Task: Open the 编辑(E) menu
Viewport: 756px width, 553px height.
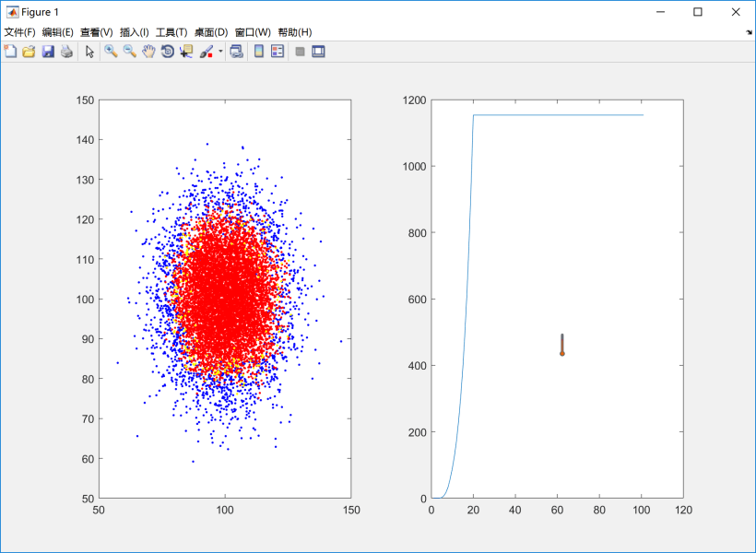Action: [x=58, y=32]
